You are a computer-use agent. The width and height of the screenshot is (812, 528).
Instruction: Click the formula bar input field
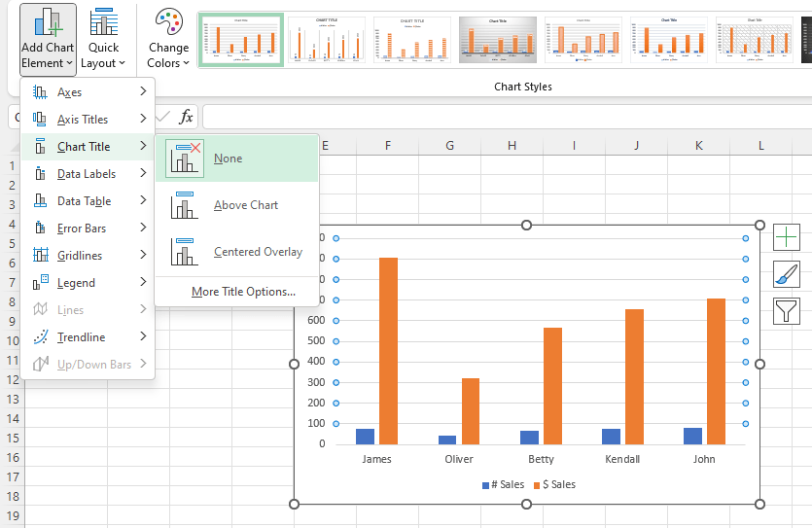pos(507,117)
